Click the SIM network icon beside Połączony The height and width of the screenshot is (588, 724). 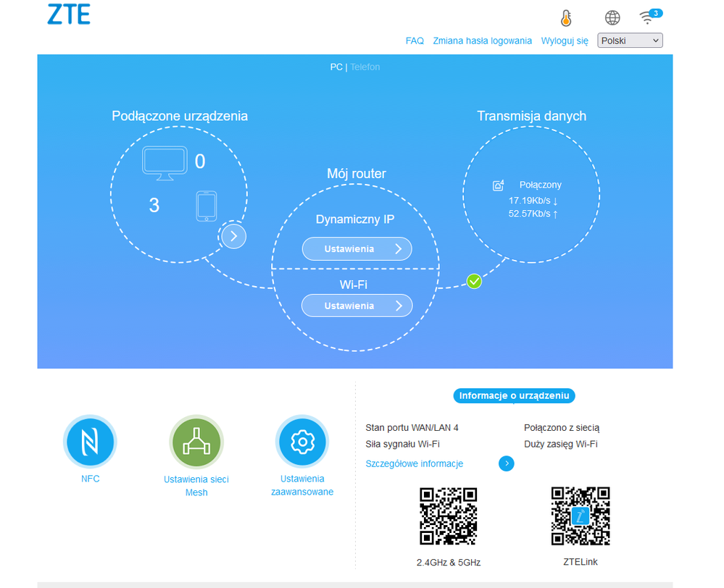pos(498,185)
